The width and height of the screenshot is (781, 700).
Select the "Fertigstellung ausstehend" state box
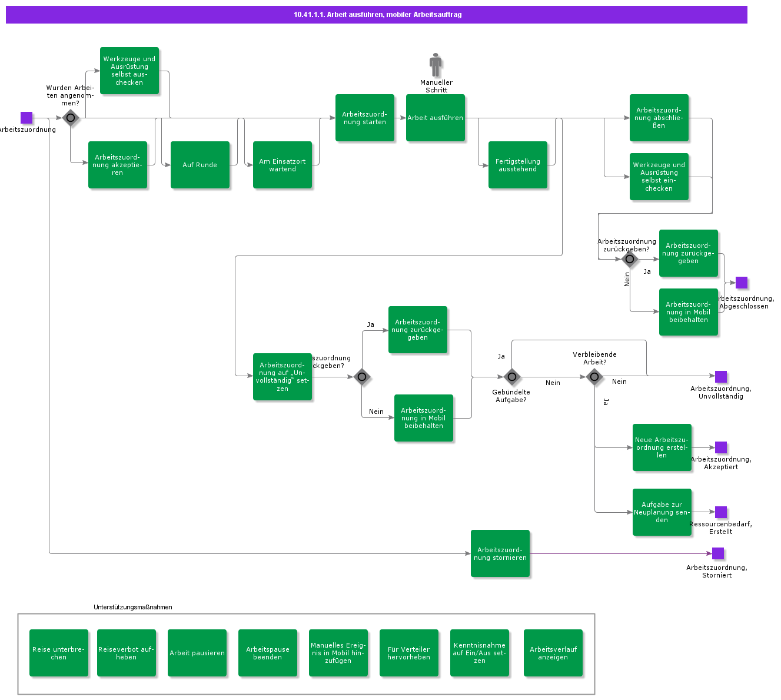click(x=518, y=165)
